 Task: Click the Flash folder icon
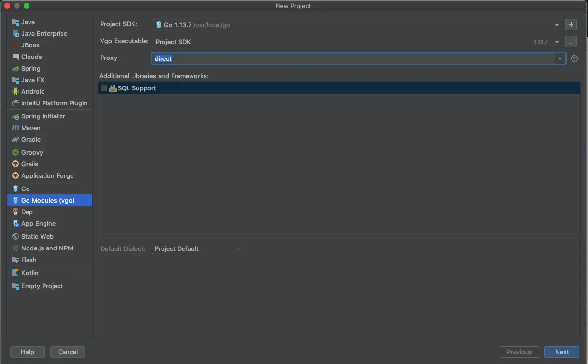[x=15, y=260]
